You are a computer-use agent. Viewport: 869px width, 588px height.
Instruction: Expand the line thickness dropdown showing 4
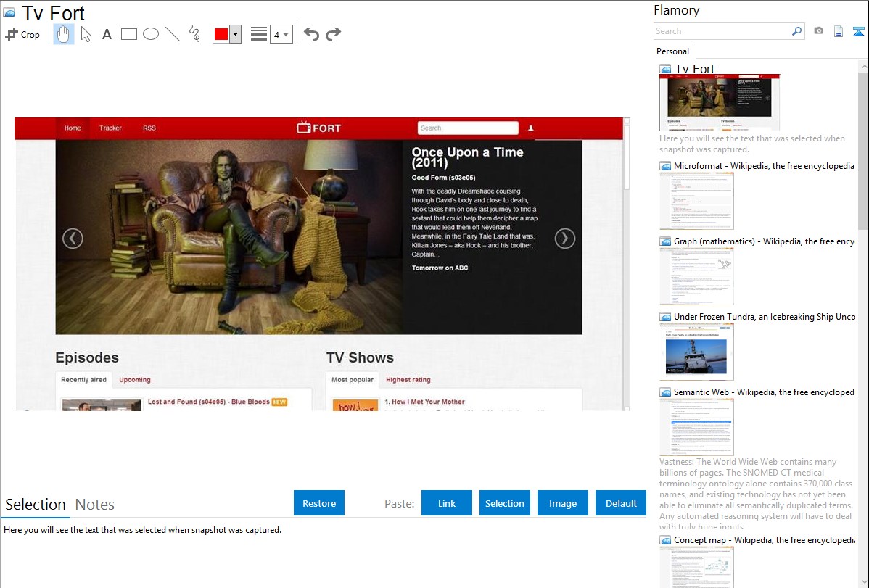281,34
